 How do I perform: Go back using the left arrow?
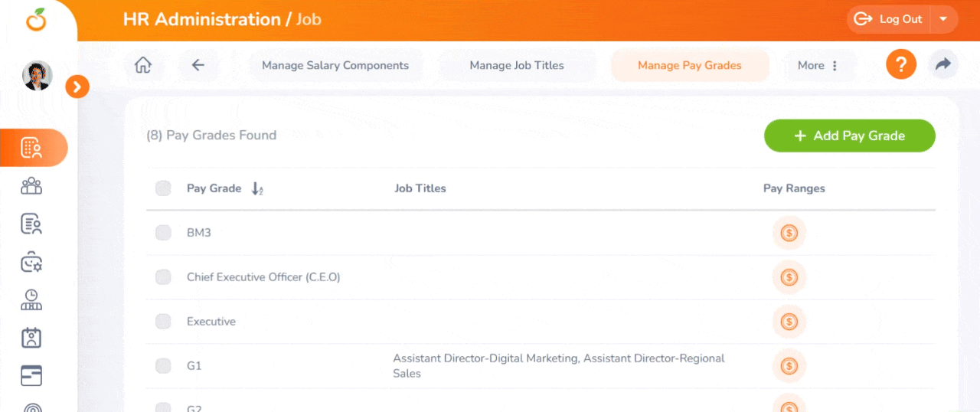[198, 65]
